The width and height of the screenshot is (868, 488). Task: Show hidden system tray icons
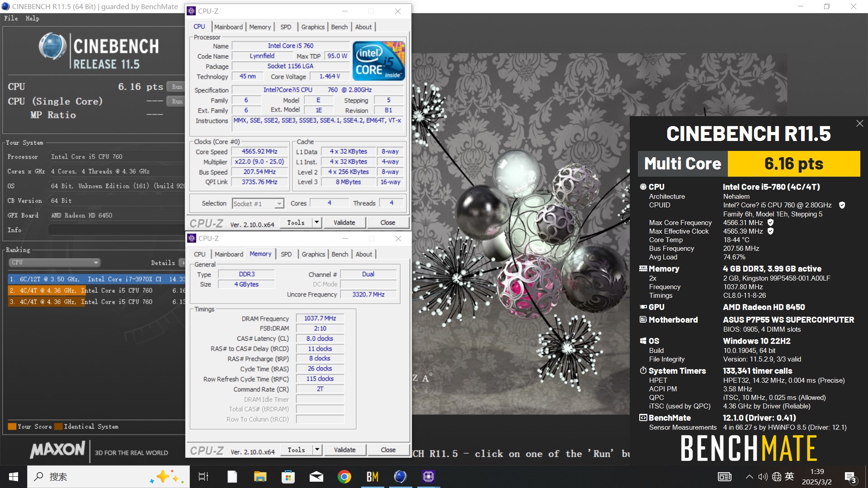749,477
